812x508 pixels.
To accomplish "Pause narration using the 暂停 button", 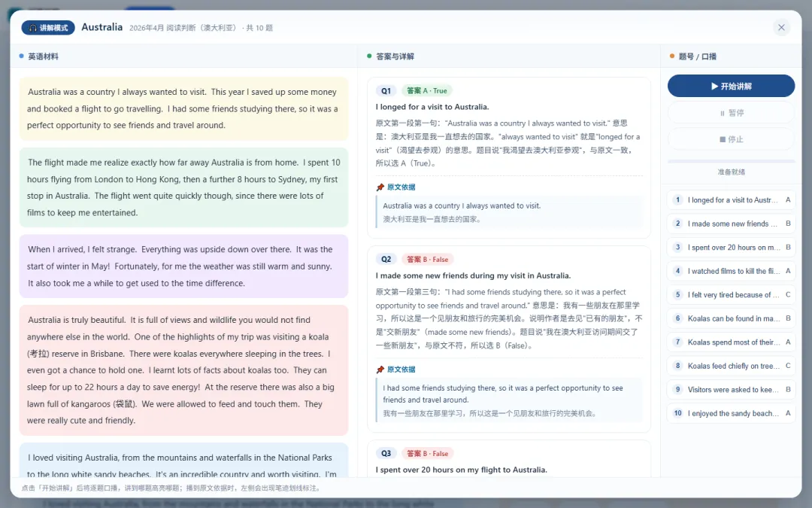I will coord(731,112).
